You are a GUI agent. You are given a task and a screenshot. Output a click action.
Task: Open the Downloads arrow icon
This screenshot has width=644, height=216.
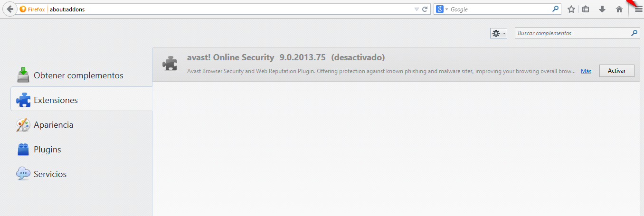602,9
